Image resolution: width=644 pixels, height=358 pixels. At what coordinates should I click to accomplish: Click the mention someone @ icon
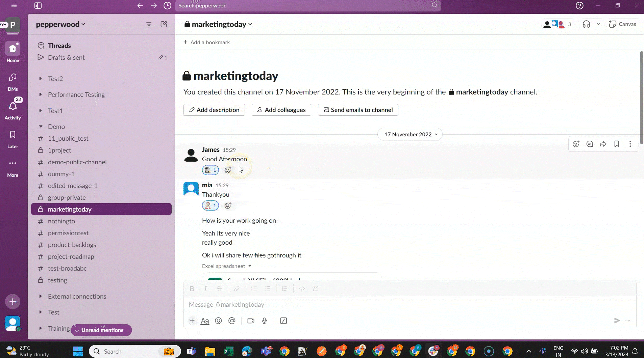pos(232,321)
